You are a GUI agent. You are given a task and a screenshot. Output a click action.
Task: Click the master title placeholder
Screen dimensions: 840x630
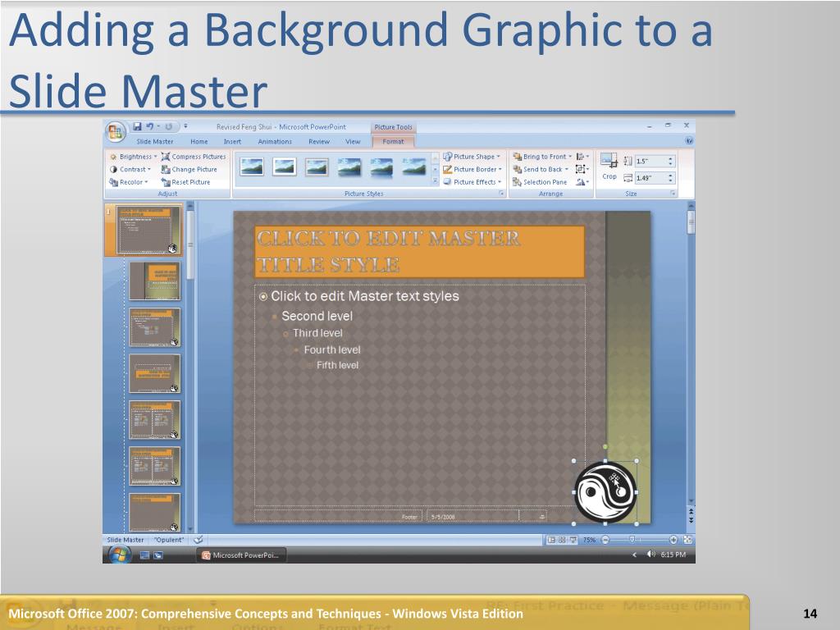coord(419,252)
